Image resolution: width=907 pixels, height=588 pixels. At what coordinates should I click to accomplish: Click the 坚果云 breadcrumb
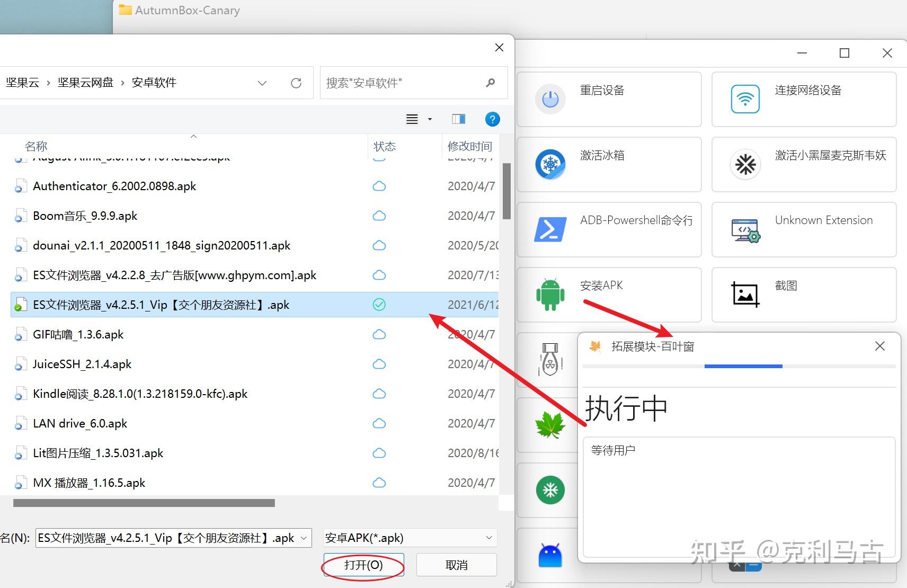[22, 83]
